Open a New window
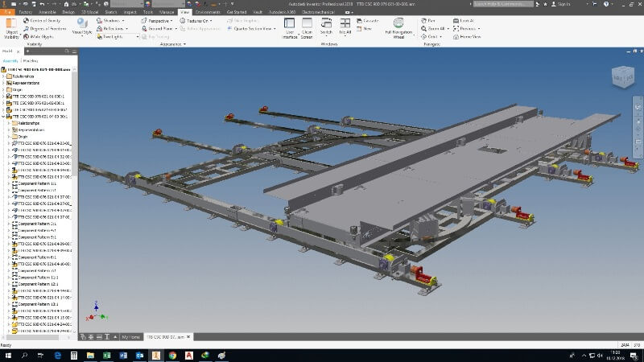The image size is (644, 362). tap(364, 29)
